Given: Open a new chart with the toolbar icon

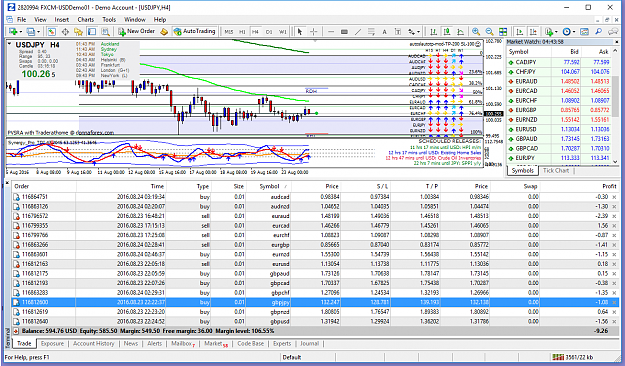Looking at the screenshot, I should (12, 31).
